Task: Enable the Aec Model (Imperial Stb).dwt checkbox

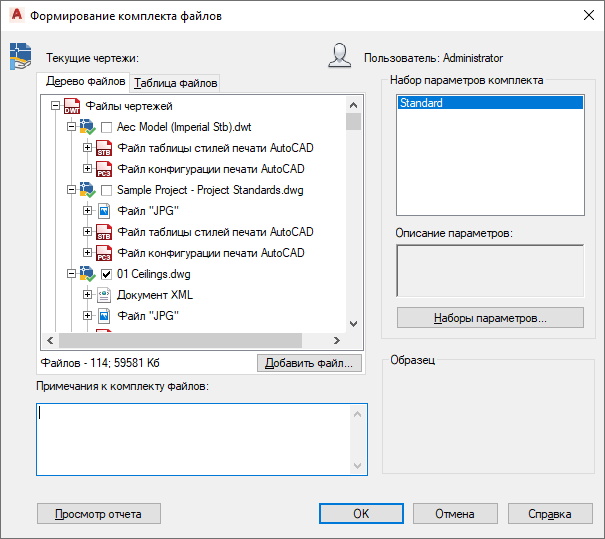Action: pos(106,127)
